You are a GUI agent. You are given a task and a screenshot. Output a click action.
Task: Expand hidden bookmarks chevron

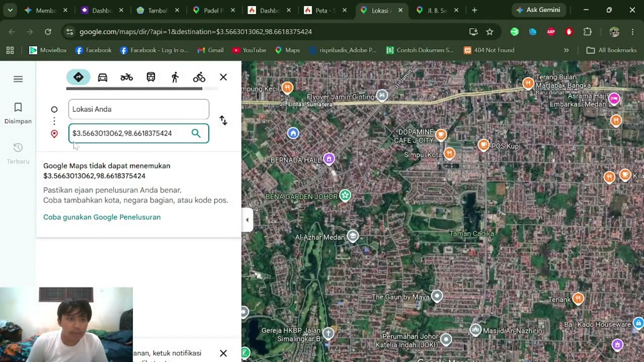(567, 50)
